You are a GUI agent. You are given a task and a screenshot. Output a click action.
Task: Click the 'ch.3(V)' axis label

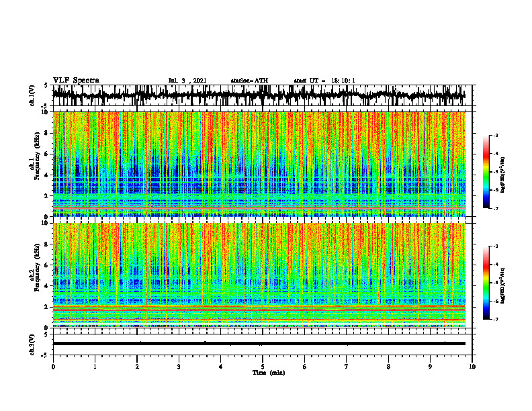[x=32, y=345]
